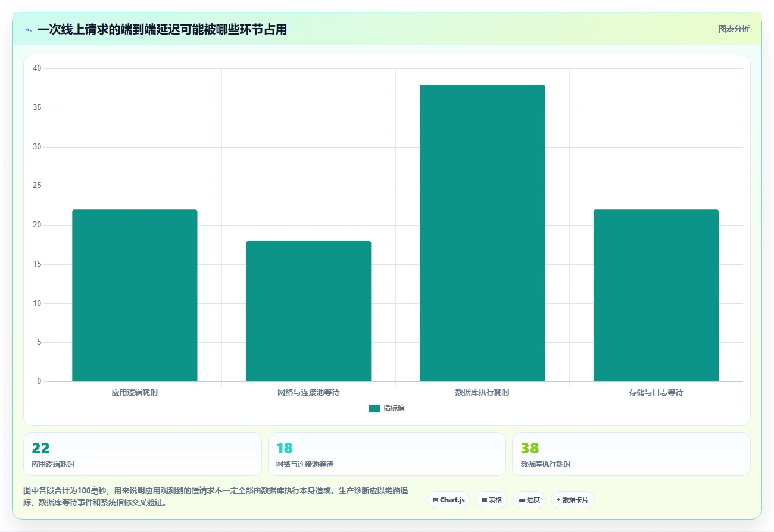The width and height of the screenshot is (774, 532).
Task: Click the y-axis tick label 0
Action: tap(39, 381)
